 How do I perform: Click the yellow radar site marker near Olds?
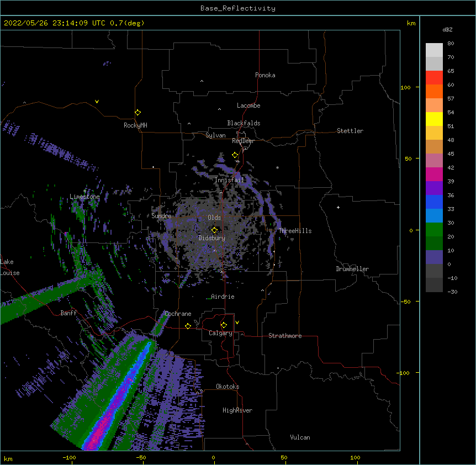point(214,230)
